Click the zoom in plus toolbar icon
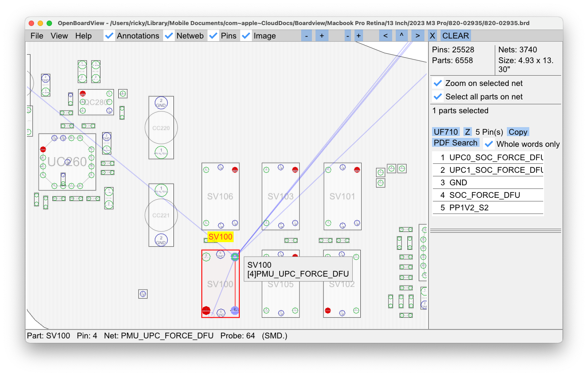This screenshot has width=588, height=376. point(322,35)
